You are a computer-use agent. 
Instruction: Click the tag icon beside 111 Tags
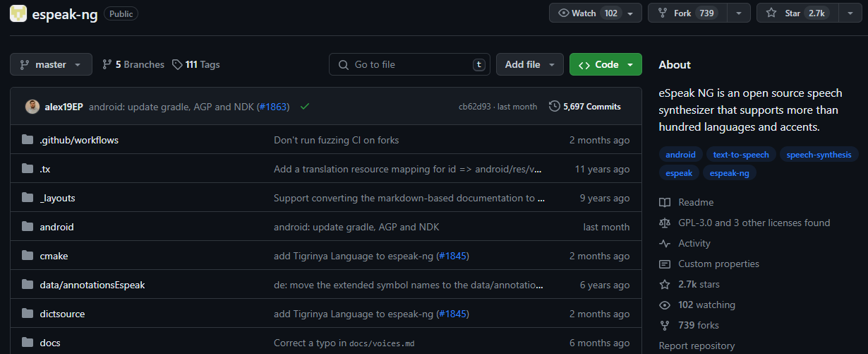[178, 64]
